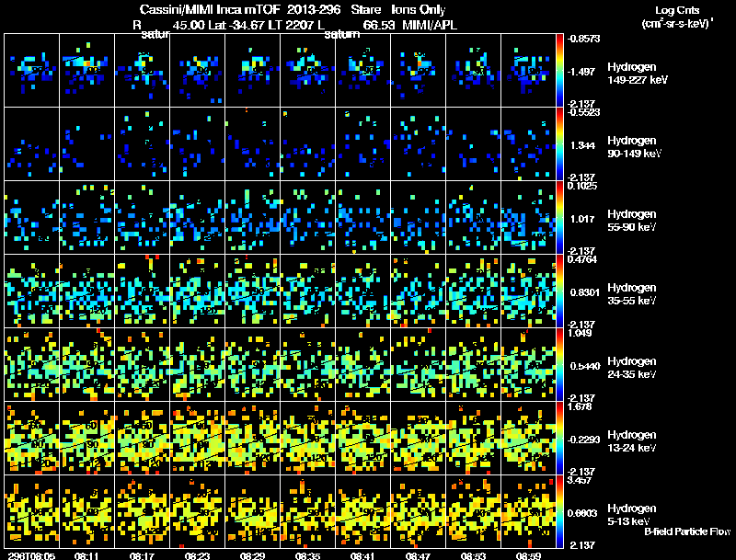Open the 24-35 keV image panel at 08:59
Screen dimensions: 736x560
[528, 365]
